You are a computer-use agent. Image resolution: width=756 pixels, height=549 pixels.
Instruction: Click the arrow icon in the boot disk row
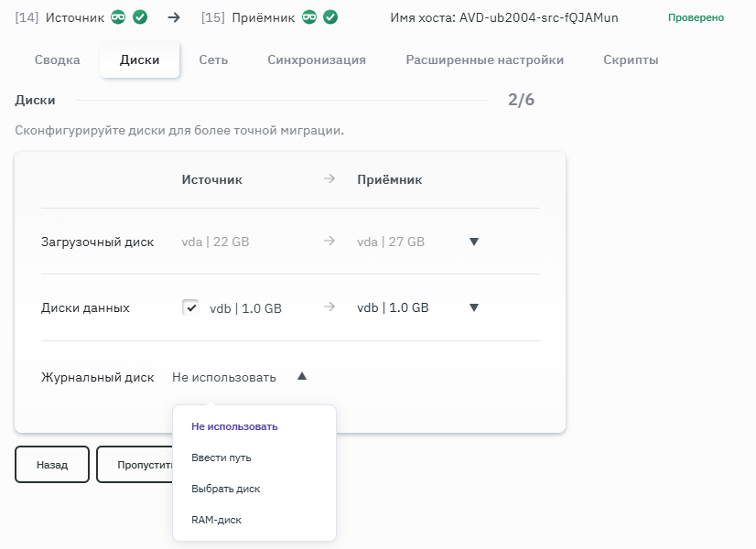point(329,242)
